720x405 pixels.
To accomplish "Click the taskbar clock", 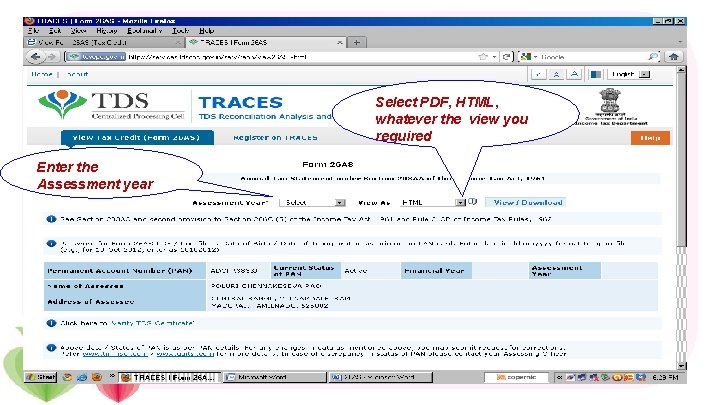I will (665, 377).
